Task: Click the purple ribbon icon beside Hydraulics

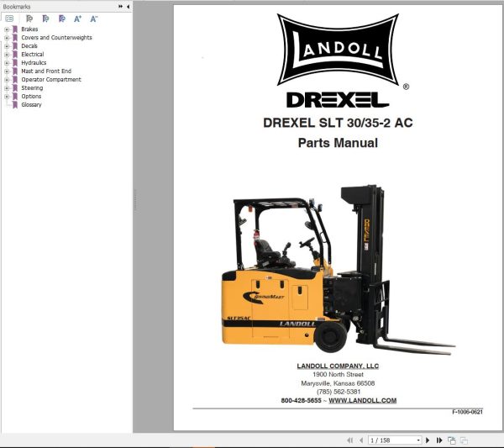Action: tap(15, 63)
